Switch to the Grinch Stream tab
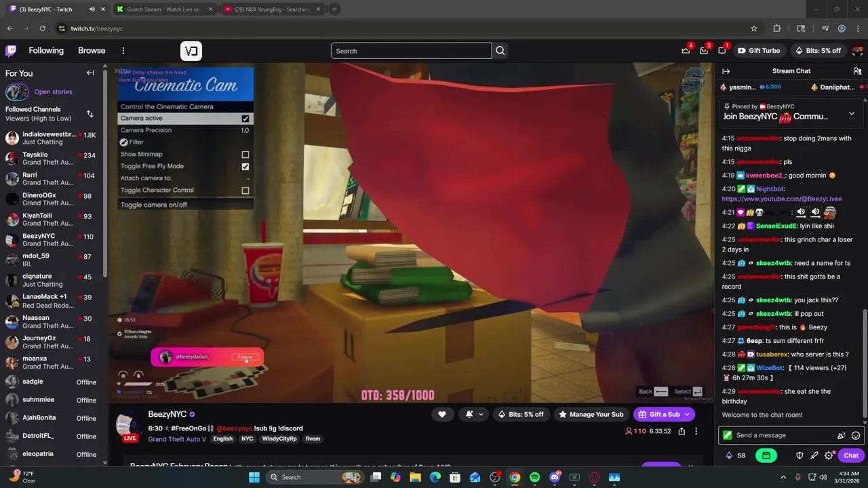This screenshot has height=488, width=868. (164, 9)
